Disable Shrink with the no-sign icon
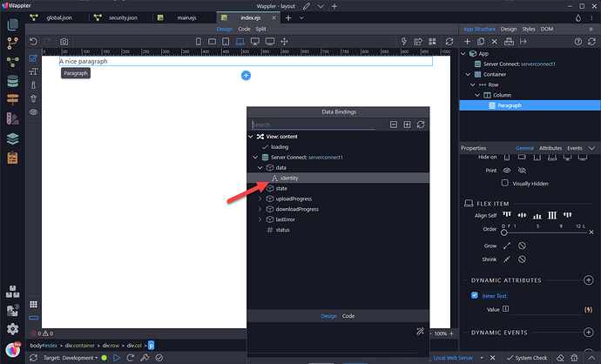 click(x=522, y=260)
